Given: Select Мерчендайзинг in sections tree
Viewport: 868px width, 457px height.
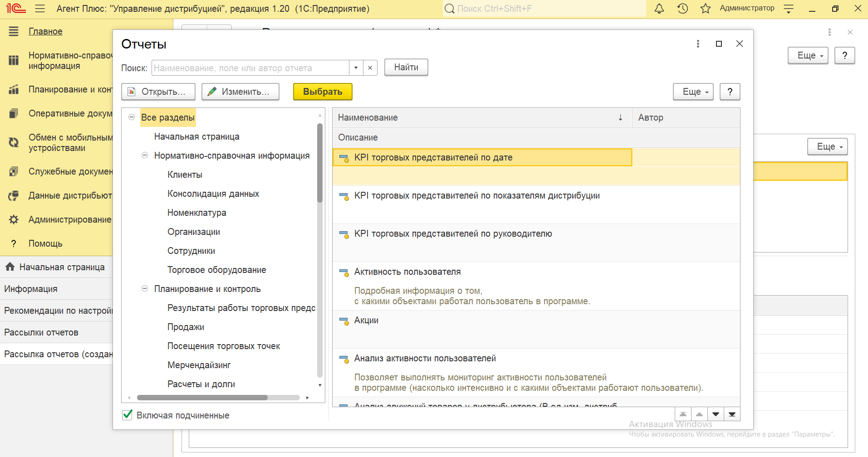Looking at the screenshot, I should 199,365.
